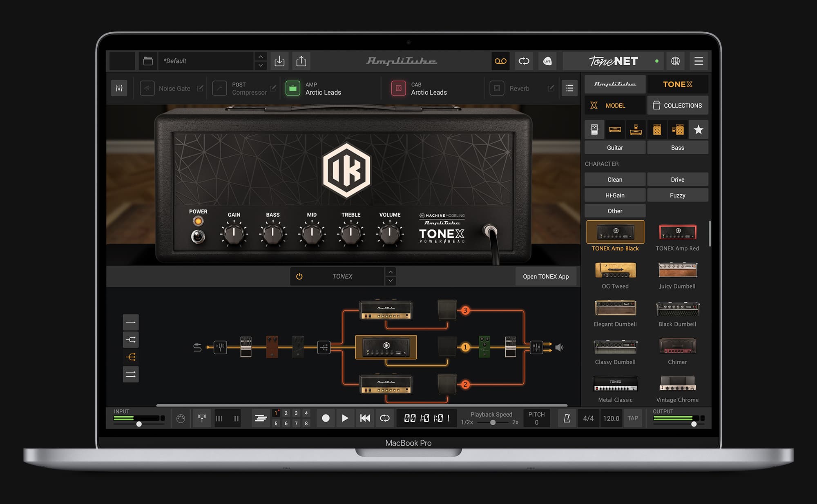The image size is (817, 504).
Task: Select the cabinet filter icon in TONEX panel
Action: click(x=656, y=129)
